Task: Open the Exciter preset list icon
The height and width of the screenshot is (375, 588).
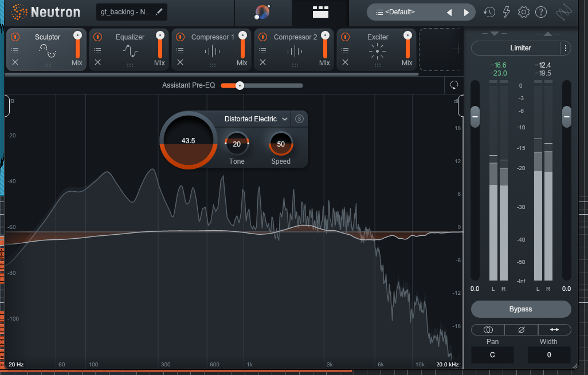Action: (x=345, y=50)
